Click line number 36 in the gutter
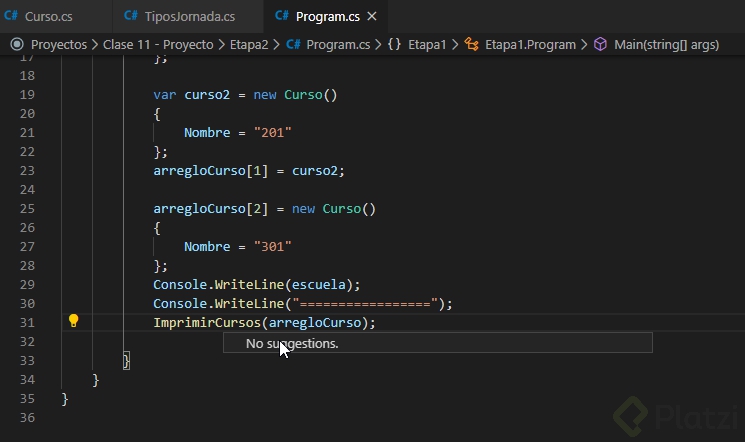Viewport: 745px width, 442px height. point(27,418)
